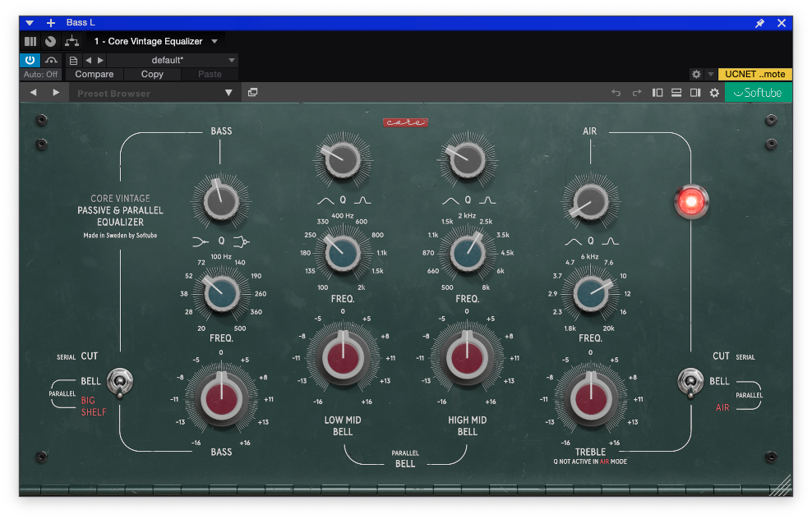
Task: Open the Preset Browser dropdown
Action: (155, 93)
